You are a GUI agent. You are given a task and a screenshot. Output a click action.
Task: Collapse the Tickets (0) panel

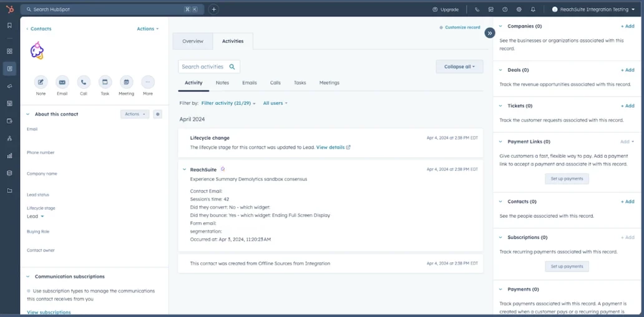click(x=500, y=105)
